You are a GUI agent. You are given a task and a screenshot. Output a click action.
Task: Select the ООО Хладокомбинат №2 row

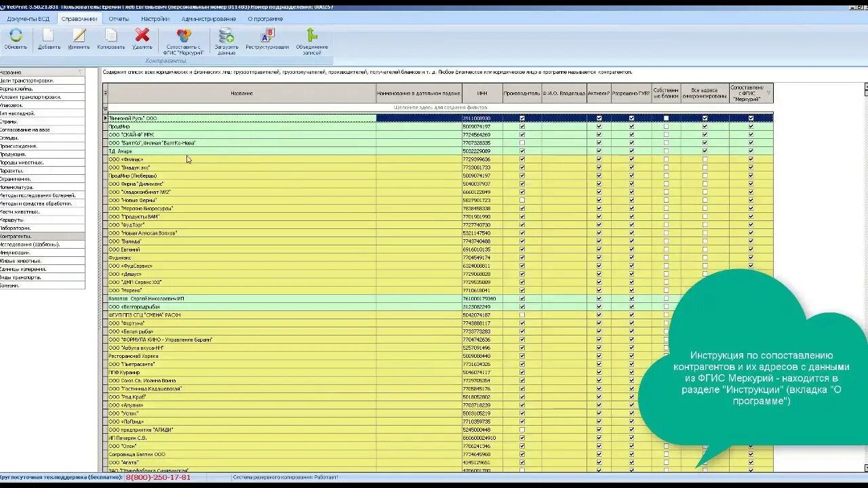click(x=441, y=192)
